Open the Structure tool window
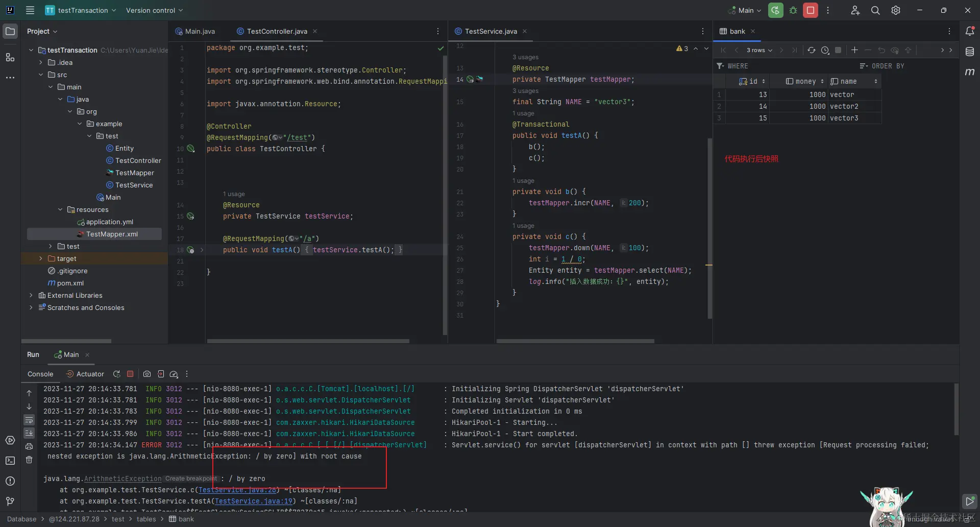Image resolution: width=980 pixels, height=527 pixels. [10, 57]
